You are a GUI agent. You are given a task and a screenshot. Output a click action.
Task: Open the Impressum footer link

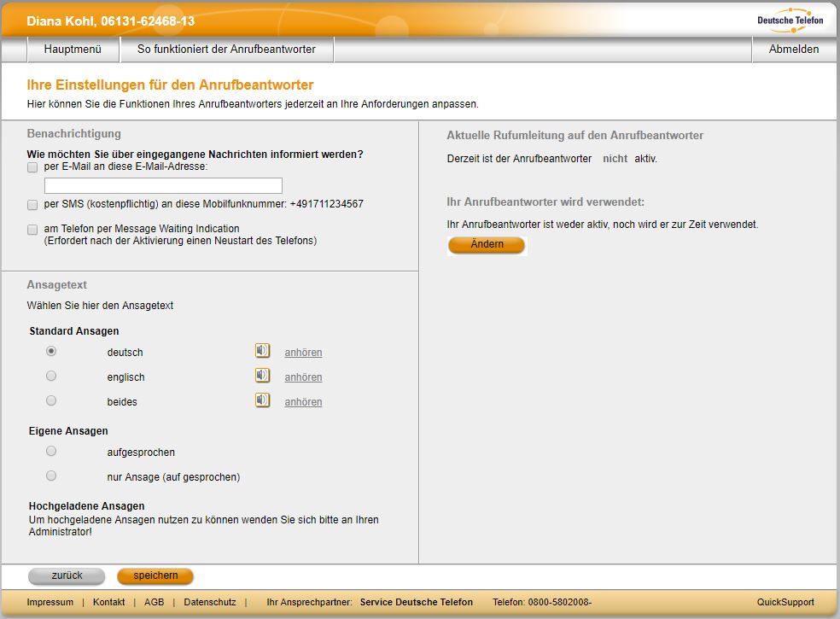point(50,603)
